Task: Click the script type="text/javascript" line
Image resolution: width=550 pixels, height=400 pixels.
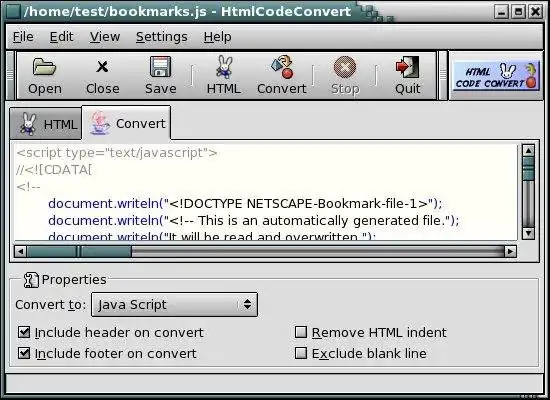Action: point(117,153)
